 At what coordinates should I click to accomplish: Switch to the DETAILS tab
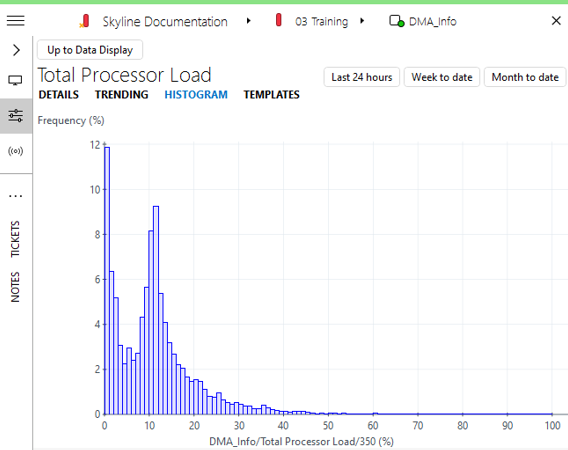59,95
